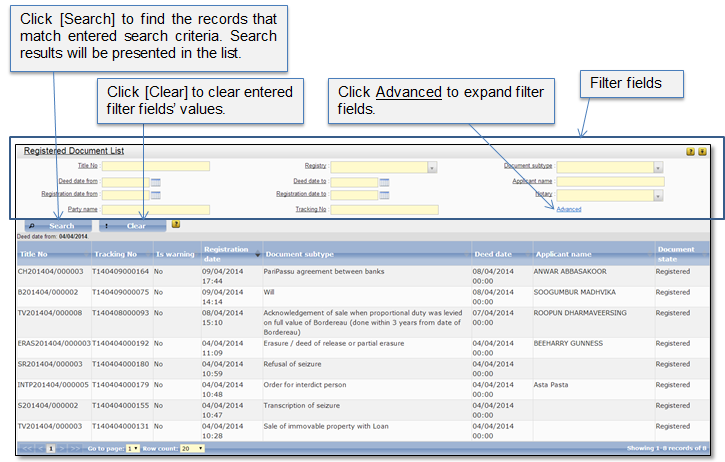The image size is (725, 462).
Task: Click the Applicant name input field
Action: [610, 181]
